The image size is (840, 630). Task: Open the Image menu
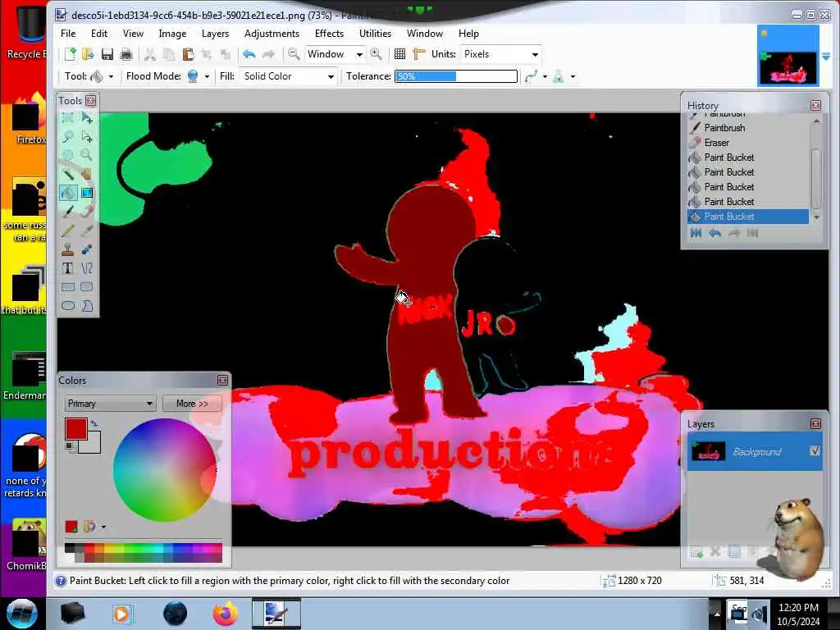[172, 33]
